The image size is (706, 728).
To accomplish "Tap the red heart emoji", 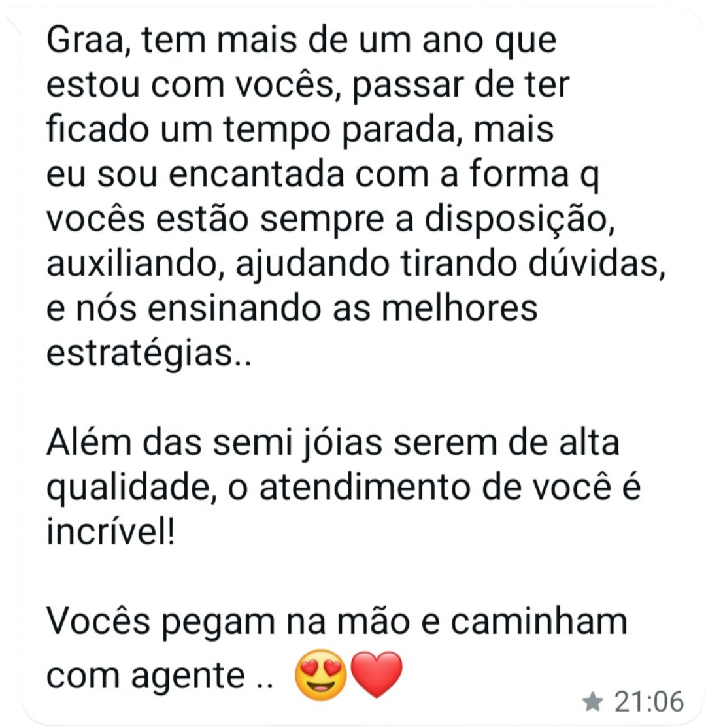I will tap(377, 674).
